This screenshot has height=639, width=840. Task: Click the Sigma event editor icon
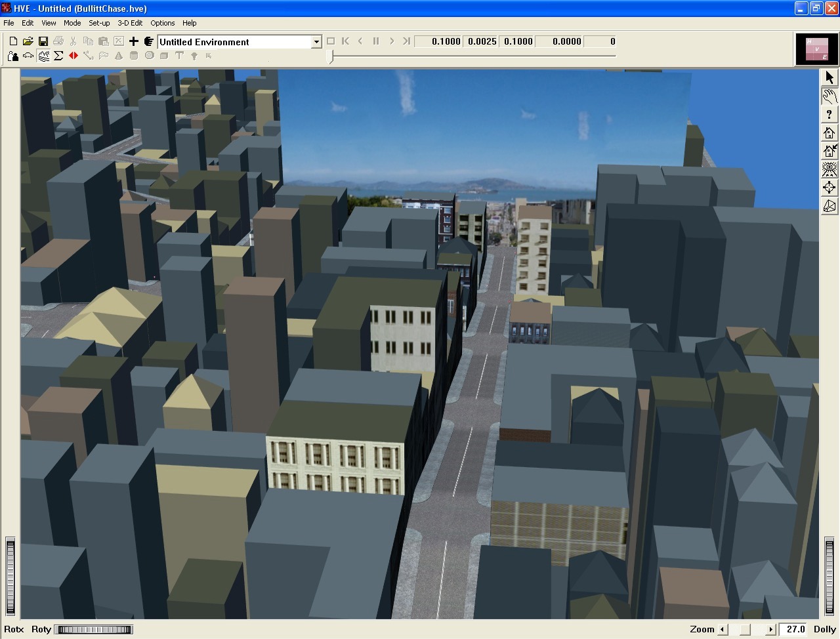coord(58,56)
